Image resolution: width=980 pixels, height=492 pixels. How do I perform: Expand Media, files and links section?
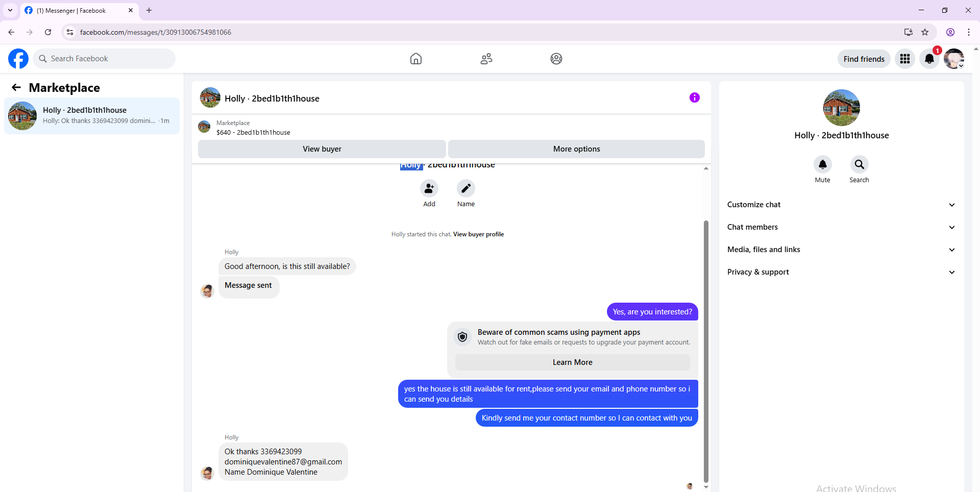(x=841, y=250)
